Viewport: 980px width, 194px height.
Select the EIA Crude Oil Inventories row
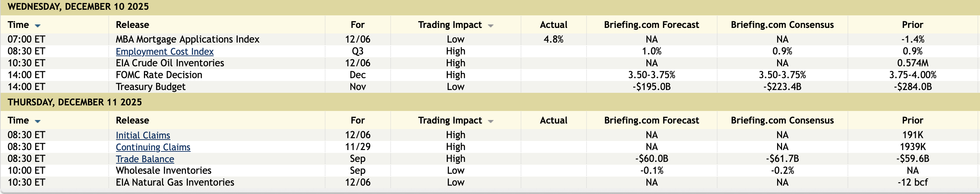click(170, 63)
